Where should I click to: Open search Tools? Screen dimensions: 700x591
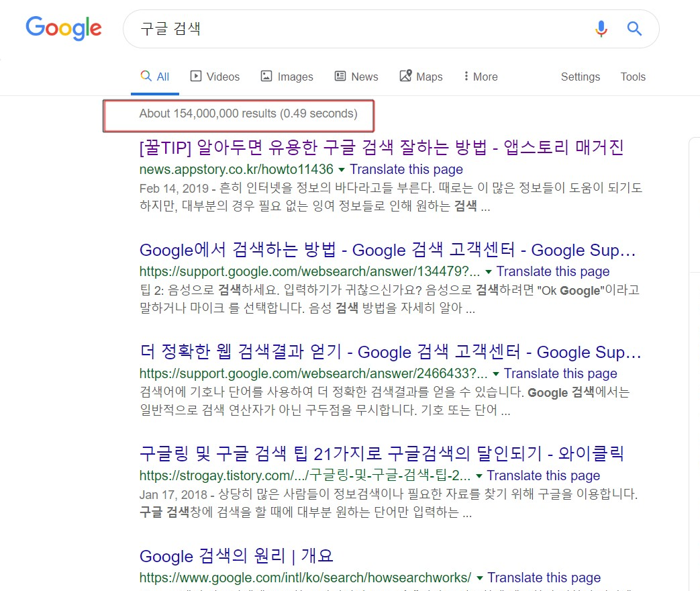pos(633,77)
